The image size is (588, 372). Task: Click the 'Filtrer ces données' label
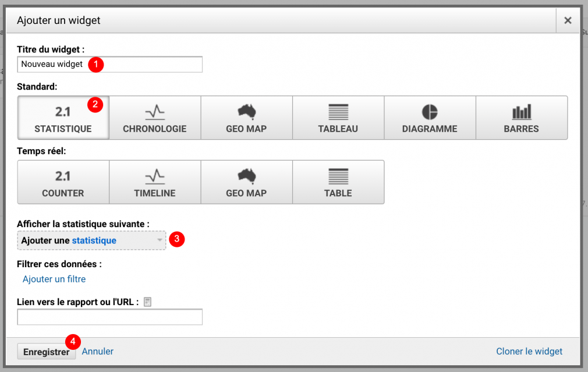coord(59,264)
